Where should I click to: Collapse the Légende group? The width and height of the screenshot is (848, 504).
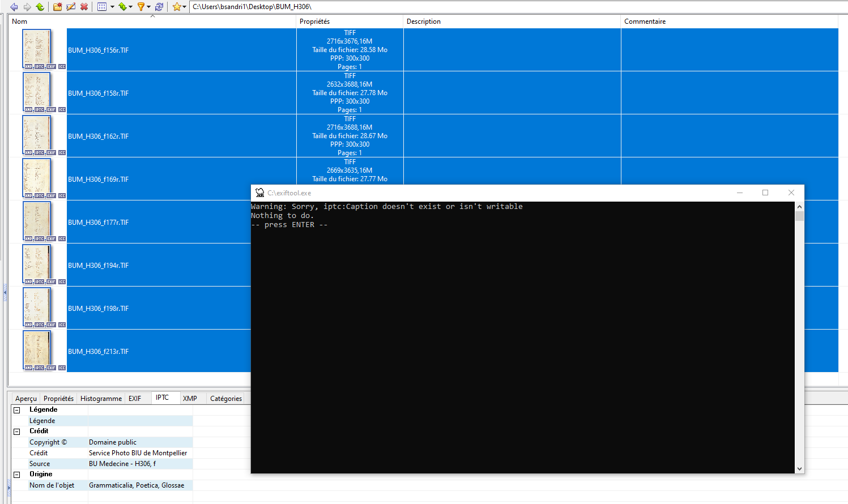[17, 410]
